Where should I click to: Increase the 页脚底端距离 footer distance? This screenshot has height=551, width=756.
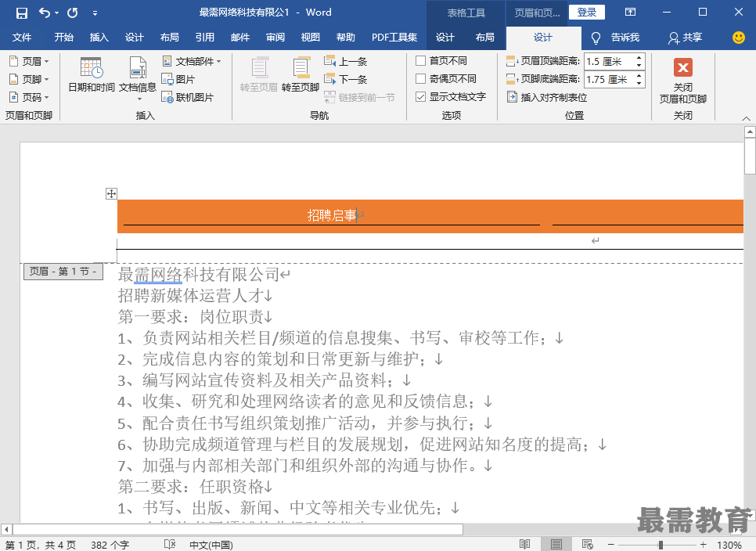(639, 76)
